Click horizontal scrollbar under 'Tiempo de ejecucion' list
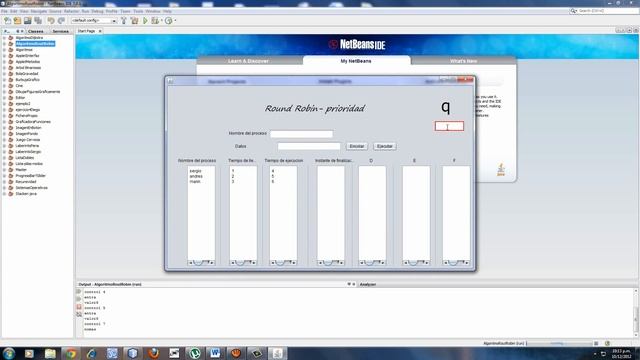640x360 pixels. coord(283,263)
